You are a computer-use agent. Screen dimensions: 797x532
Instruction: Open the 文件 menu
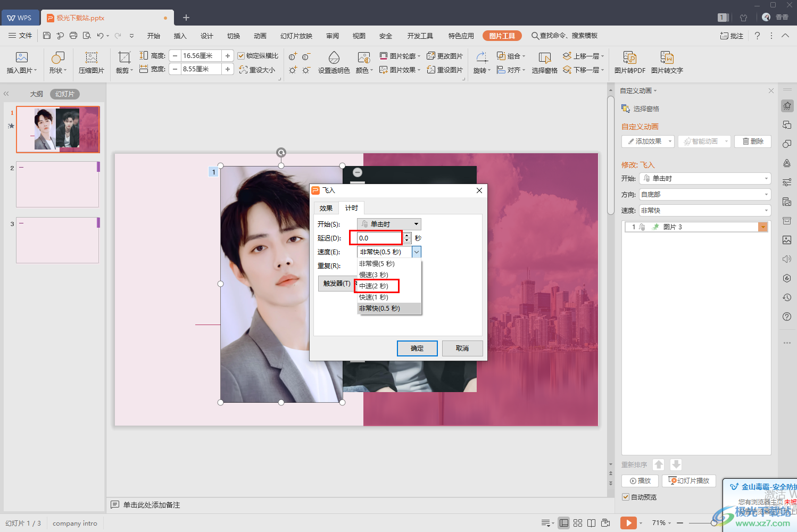tap(21, 36)
